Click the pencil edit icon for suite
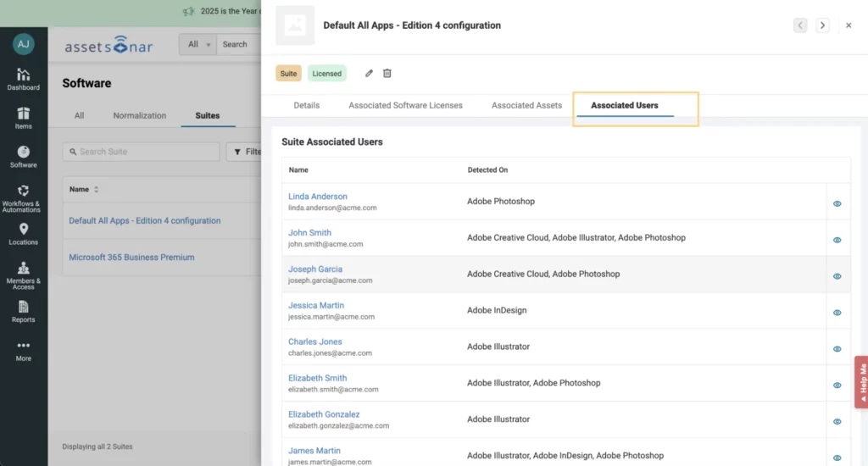This screenshot has width=868, height=466. pos(369,74)
